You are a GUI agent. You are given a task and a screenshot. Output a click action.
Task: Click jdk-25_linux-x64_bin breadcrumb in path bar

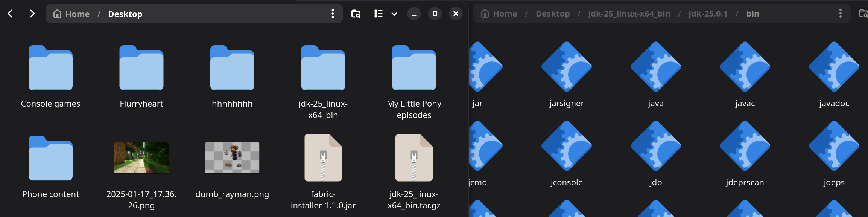pos(629,14)
